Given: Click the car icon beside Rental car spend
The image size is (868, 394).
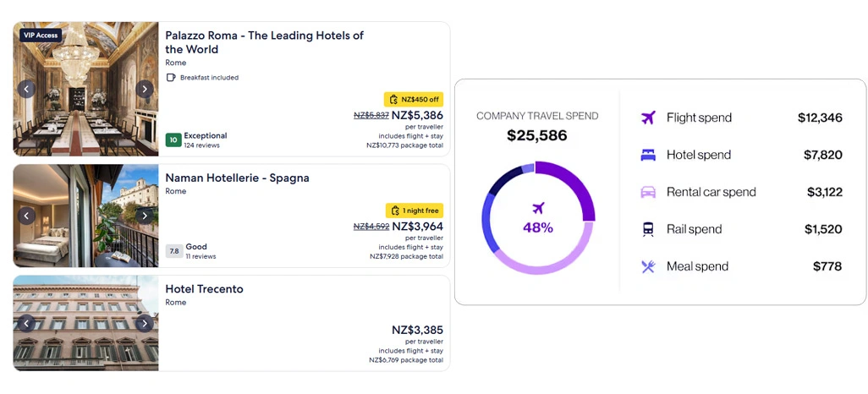Looking at the screenshot, I should pos(648,192).
